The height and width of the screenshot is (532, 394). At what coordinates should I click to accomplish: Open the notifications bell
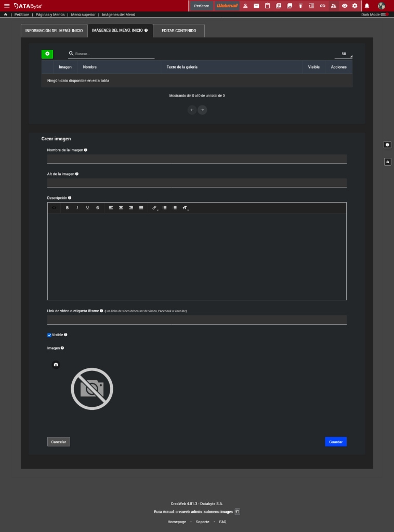367,6
